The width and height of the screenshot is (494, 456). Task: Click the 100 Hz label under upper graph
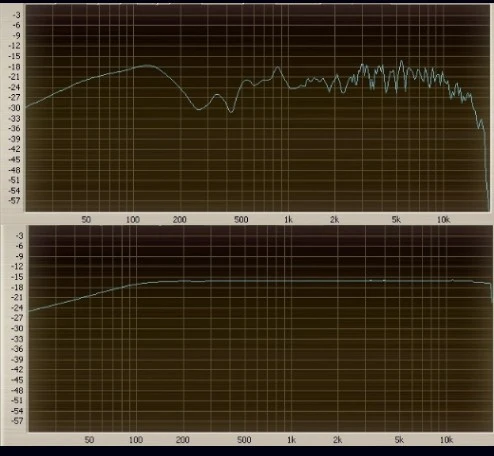click(x=133, y=220)
